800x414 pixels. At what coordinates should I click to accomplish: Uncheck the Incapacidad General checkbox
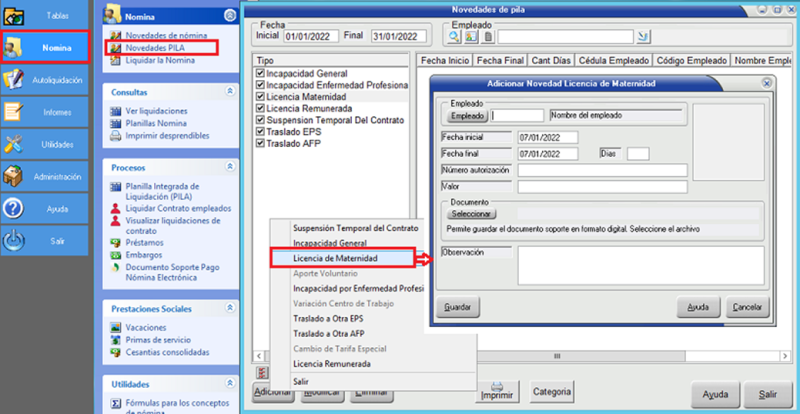(x=260, y=74)
